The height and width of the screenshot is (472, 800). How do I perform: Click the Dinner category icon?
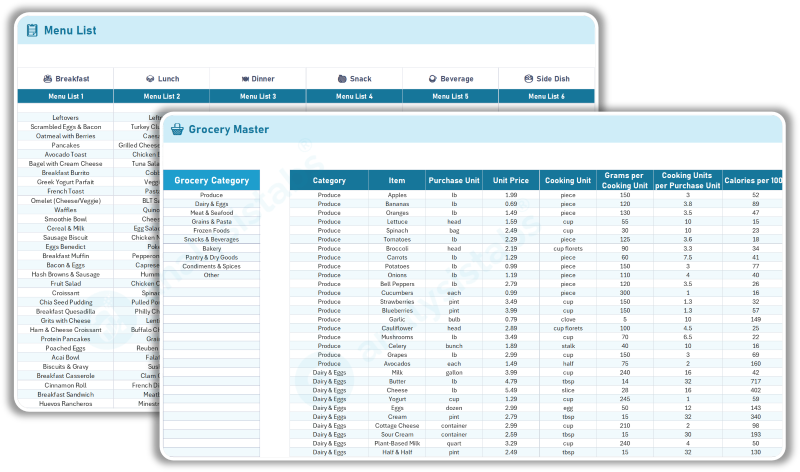[x=244, y=78]
